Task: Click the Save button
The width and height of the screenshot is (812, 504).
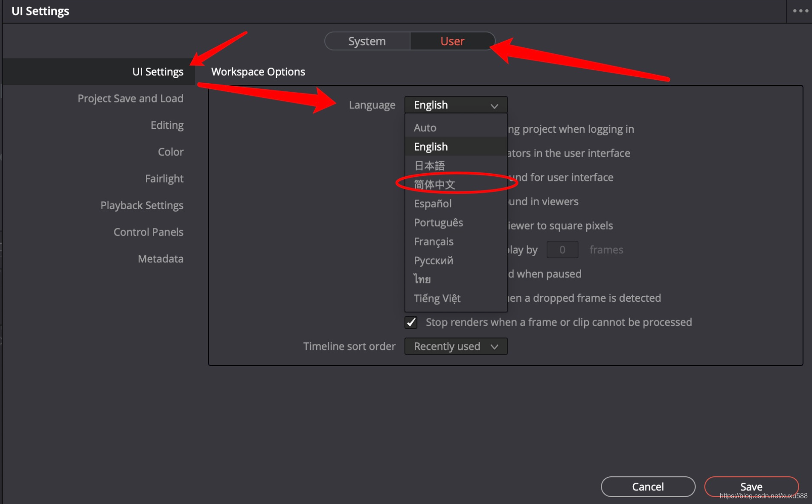Action: [x=751, y=487]
